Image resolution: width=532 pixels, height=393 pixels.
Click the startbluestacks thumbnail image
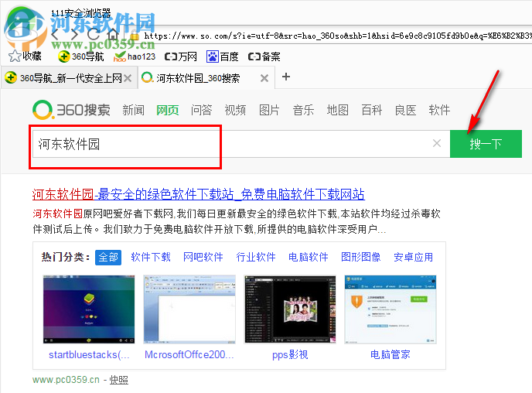[89, 309]
